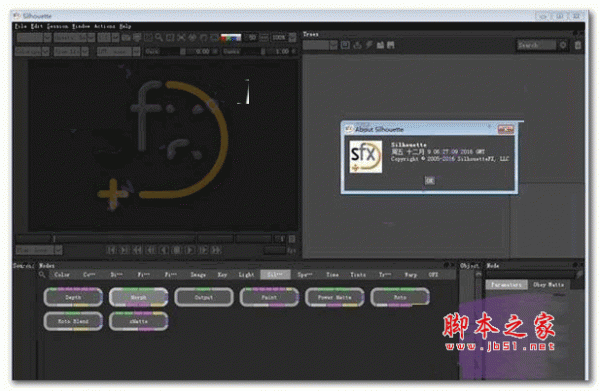Select the Color node category tab
600x391 pixels.
(62, 275)
